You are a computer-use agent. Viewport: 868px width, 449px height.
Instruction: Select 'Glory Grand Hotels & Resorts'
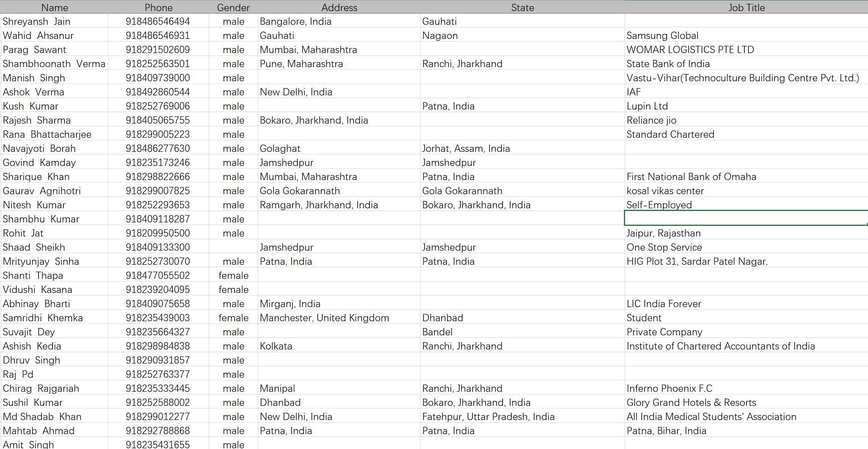(746, 402)
